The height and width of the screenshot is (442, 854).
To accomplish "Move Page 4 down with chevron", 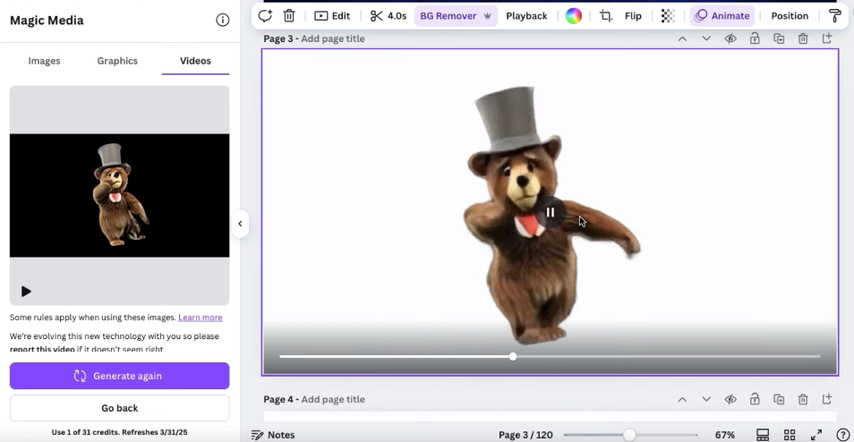I will tap(706, 400).
